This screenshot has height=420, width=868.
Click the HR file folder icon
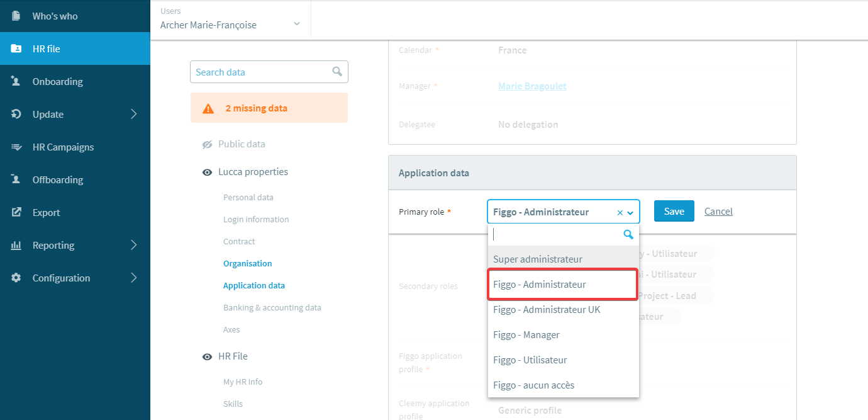click(16, 48)
